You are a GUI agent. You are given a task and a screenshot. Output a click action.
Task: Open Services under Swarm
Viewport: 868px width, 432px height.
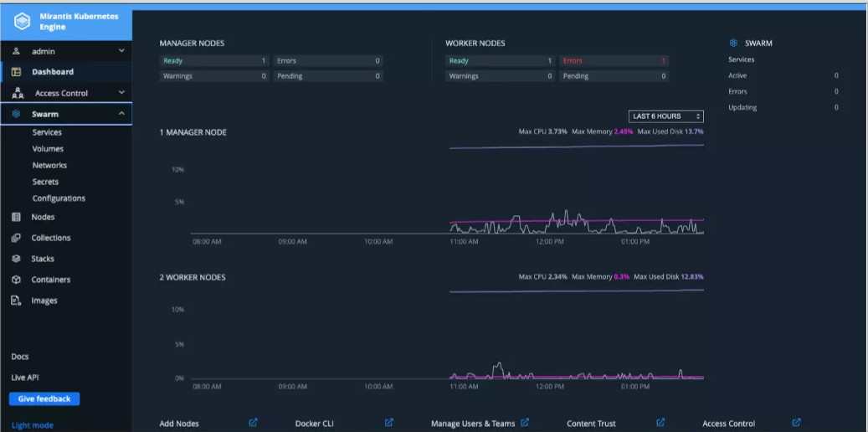[x=47, y=132]
